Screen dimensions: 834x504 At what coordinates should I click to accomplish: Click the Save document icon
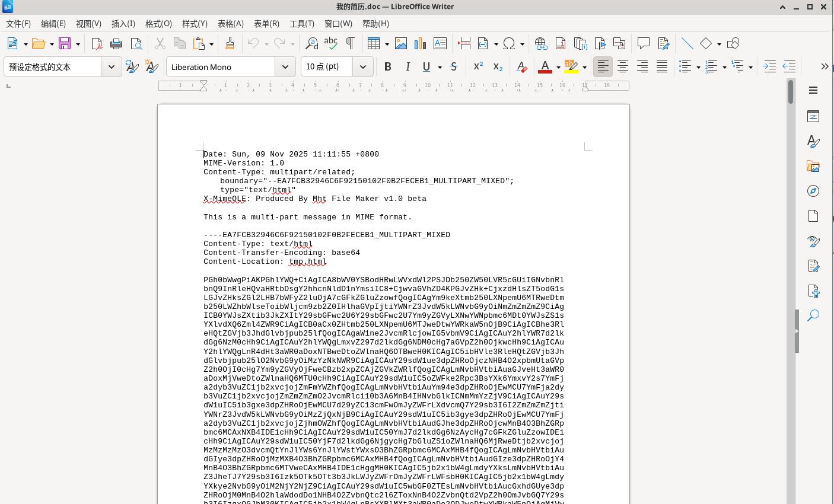click(65, 44)
